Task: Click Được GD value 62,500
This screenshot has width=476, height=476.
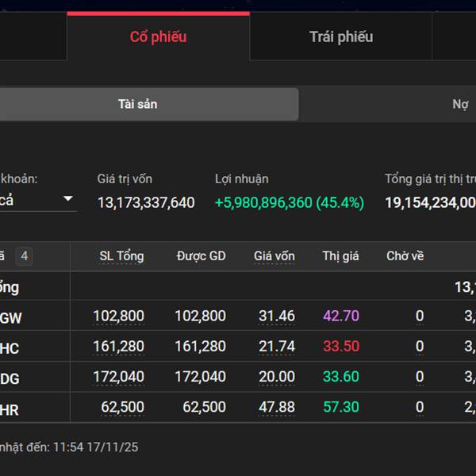Action: coord(205,407)
